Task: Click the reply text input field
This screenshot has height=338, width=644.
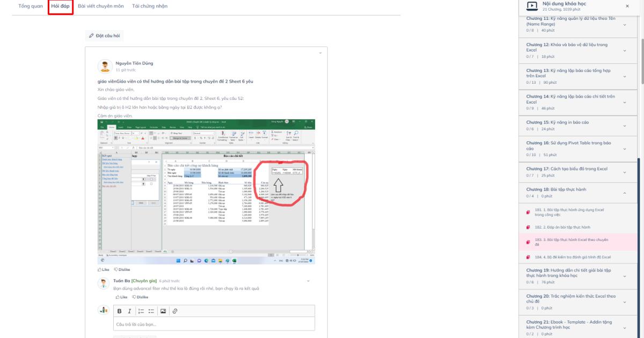Action: coord(214,324)
